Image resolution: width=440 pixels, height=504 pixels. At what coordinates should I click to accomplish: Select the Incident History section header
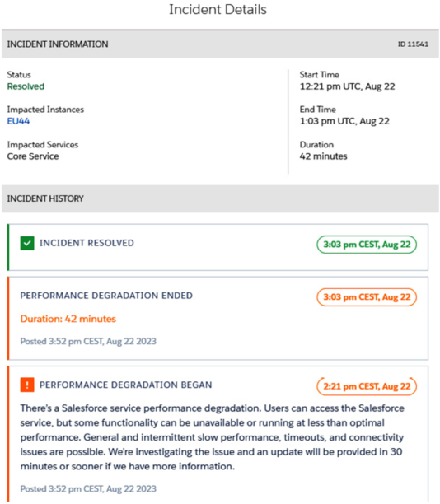[220, 198]
